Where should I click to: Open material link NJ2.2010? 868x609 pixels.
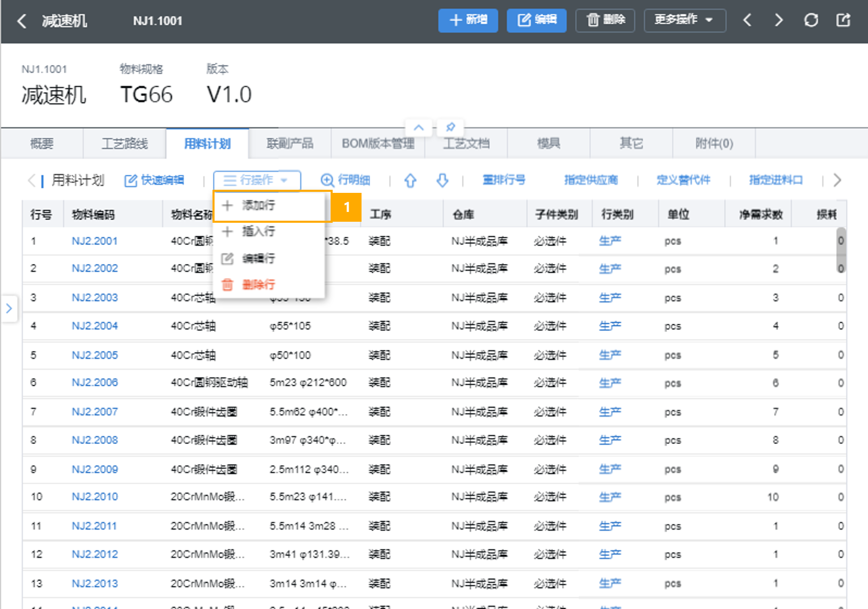coord(94,497)
